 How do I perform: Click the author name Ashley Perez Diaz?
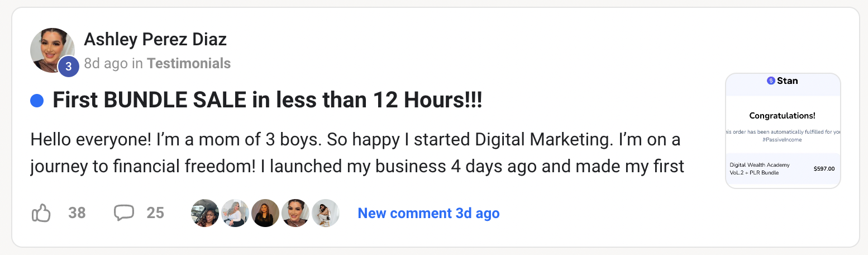155,40
